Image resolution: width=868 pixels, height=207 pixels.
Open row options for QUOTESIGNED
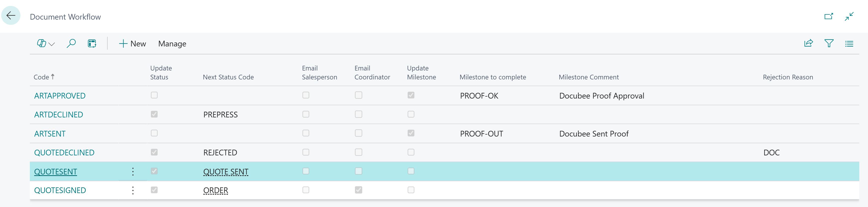point(133,191)
